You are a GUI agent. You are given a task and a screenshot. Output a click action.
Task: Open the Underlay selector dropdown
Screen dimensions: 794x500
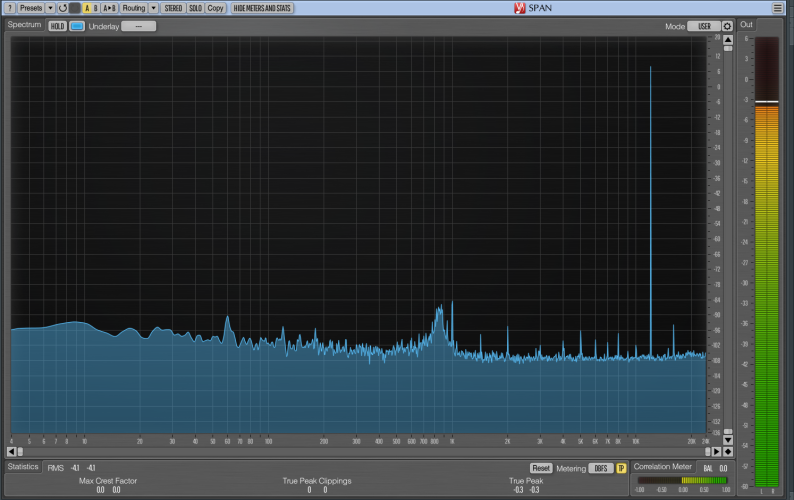coord(139,26)
